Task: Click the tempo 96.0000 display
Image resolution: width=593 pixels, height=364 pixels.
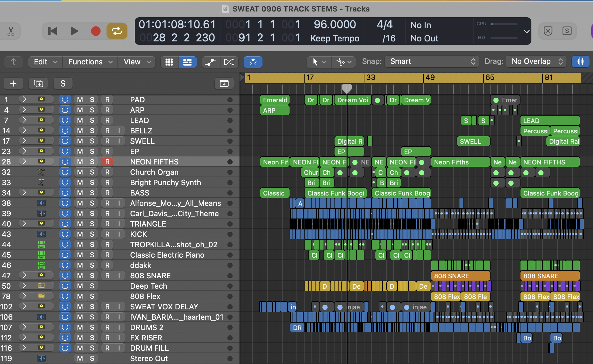Action: pos(335,24)
